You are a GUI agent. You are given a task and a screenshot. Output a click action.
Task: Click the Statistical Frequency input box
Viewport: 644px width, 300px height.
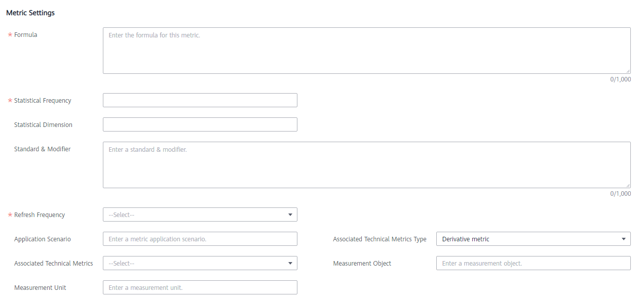200,100
